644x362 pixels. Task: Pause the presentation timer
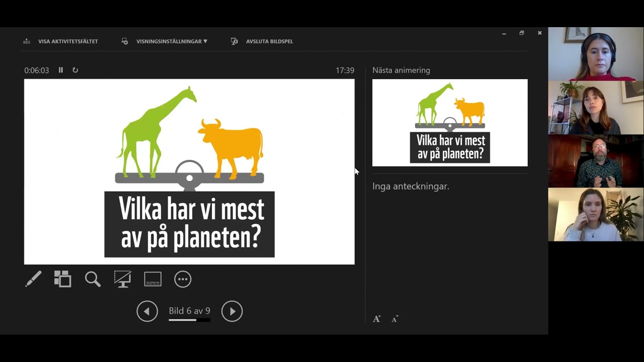[x=61, y=70]
